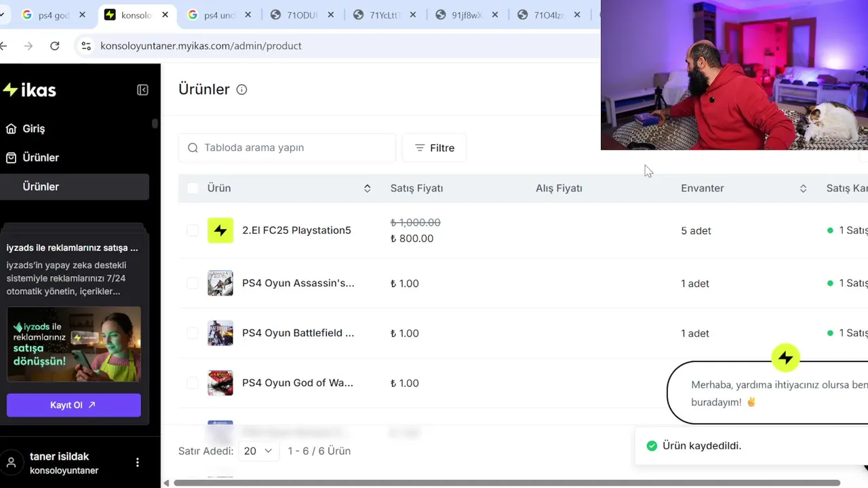Screen dimensions: 868x488
Task: Open the three-dot menu next to taner isildak
Action: pyautogui.click(x=138, y=462)
